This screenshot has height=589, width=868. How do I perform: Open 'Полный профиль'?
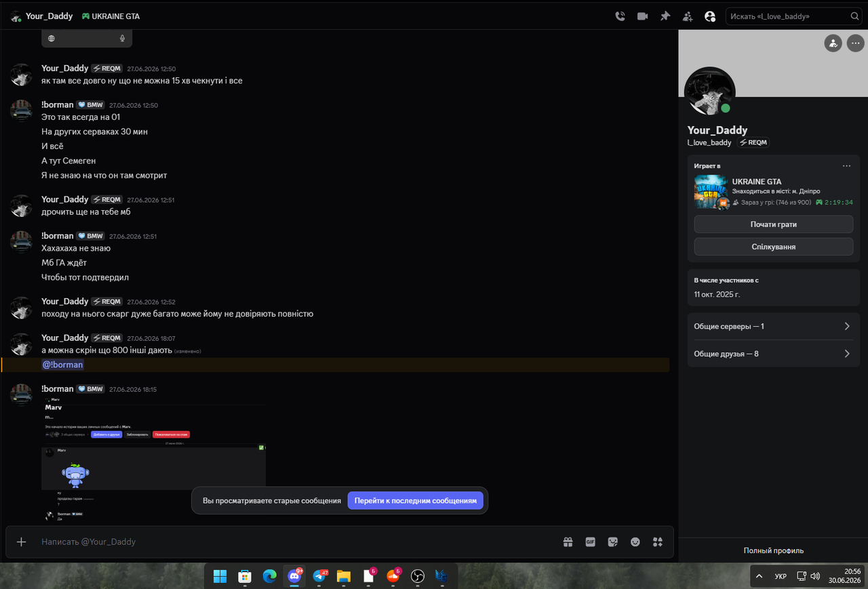point(773,550)
